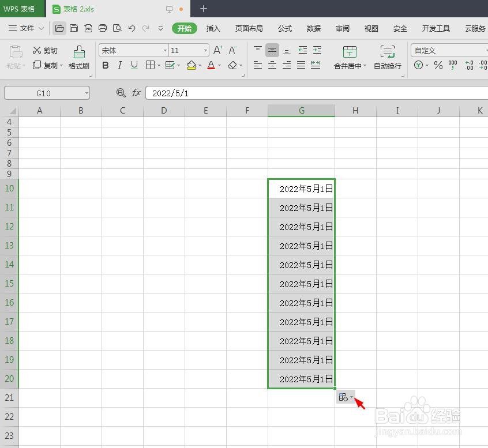Align text left icon
This screenshot has height=448, width=488.
click(258, 65)
